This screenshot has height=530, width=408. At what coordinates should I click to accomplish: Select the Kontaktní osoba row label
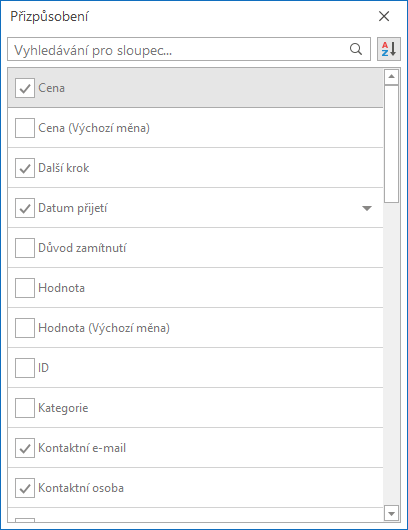pyautogui.click(x=81, y=488)
